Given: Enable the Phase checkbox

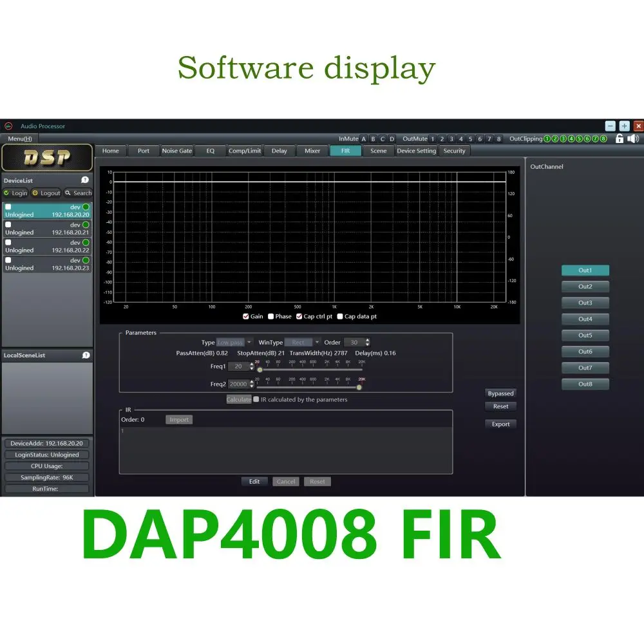Looking at the screenshot, I should click(x=270, y=316).
